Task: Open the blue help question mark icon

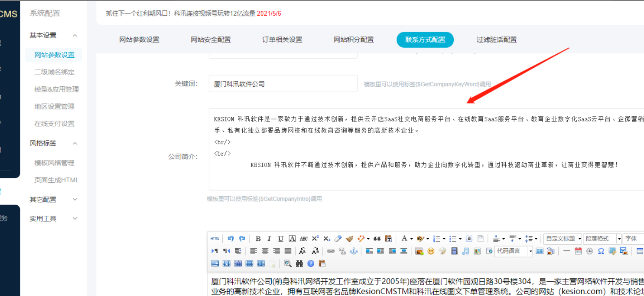Action: (311, 263)
